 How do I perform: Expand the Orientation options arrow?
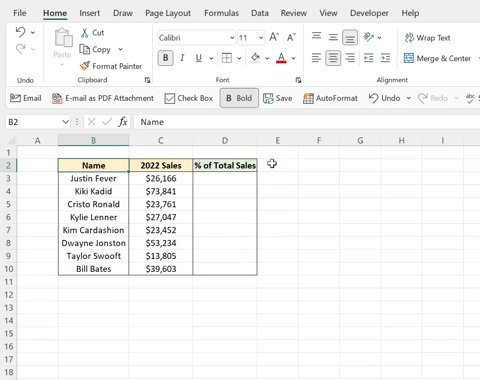coord(379,38)
